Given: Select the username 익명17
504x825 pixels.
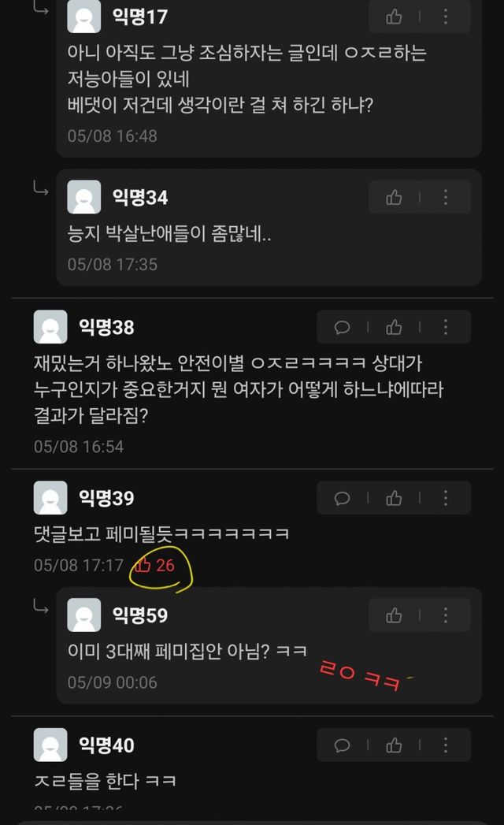Looking at the screenshot, I should (x=140, y=17).
